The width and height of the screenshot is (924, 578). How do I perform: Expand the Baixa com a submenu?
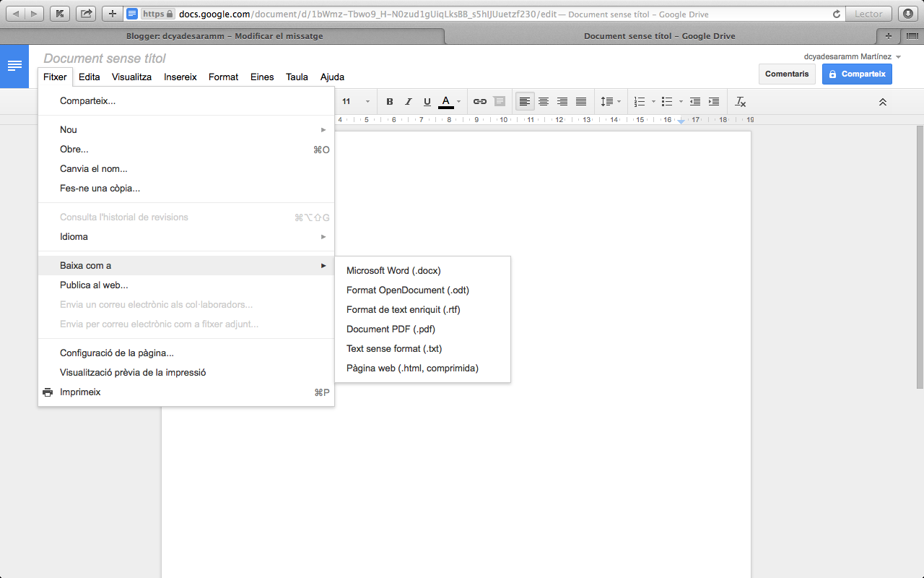(x=186, y=266)
